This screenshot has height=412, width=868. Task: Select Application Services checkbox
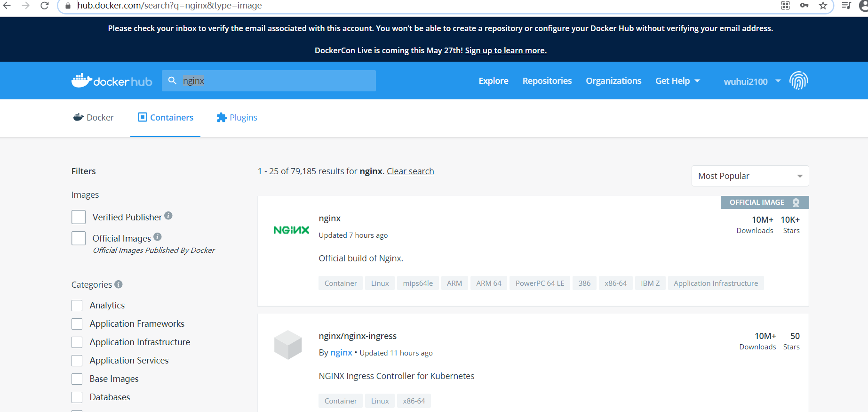(77, 361)
